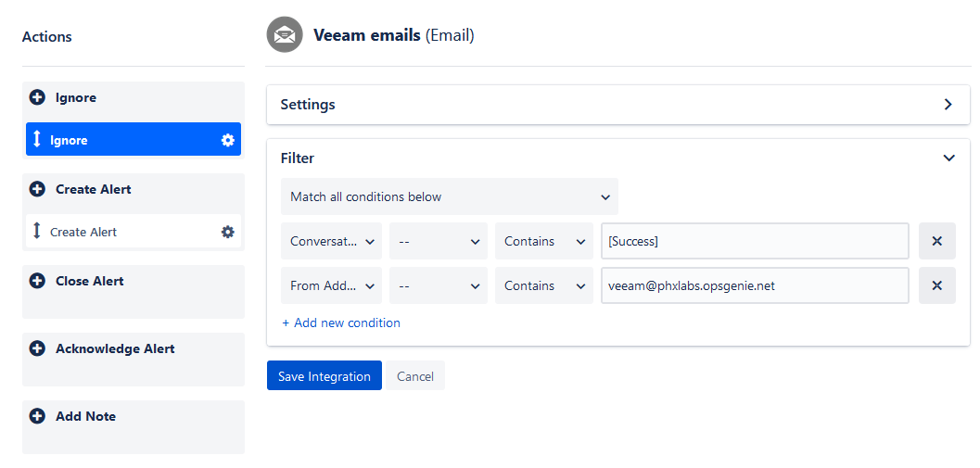Click the Veeam emails envelope icon
980x468 pixels.
[285, 35]
